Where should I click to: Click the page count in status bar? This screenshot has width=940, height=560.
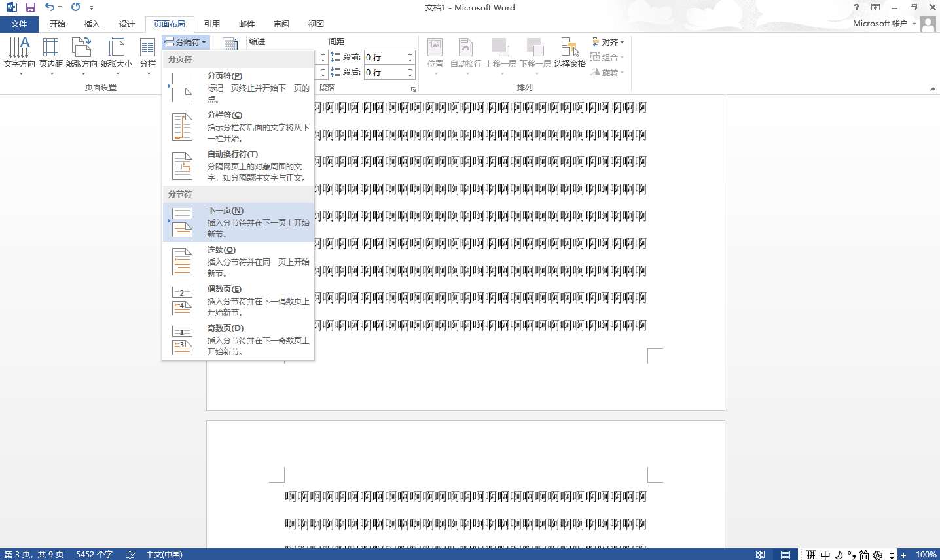pos(34,554)
